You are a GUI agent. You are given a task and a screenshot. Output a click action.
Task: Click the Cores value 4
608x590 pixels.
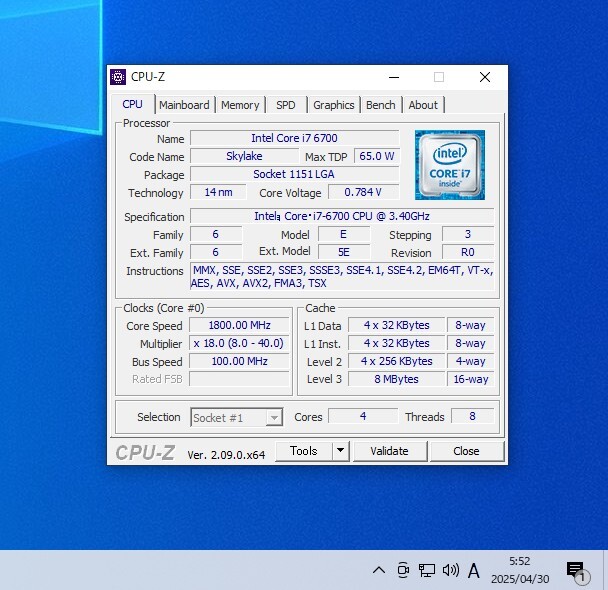tap(363, 416)
